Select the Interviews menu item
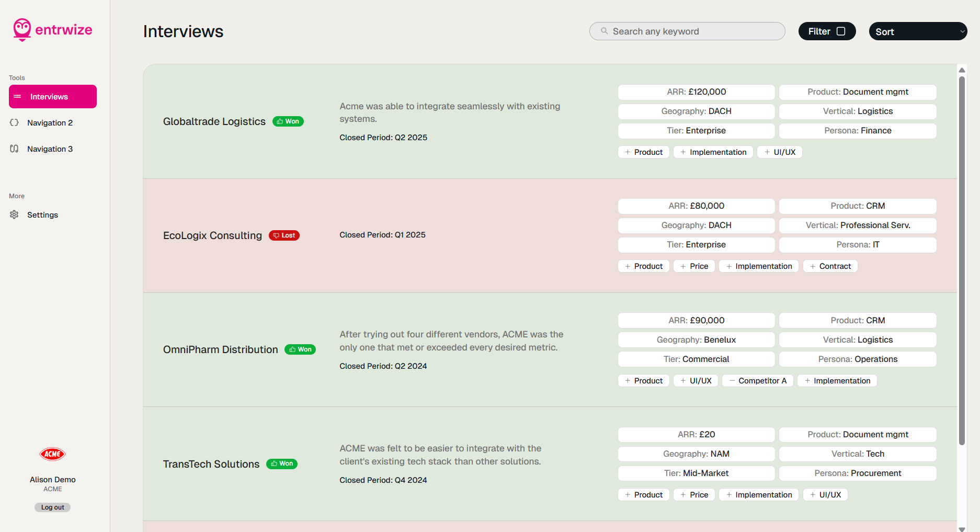Viewport: 980px width, 532px height. (x=53, y=97)
